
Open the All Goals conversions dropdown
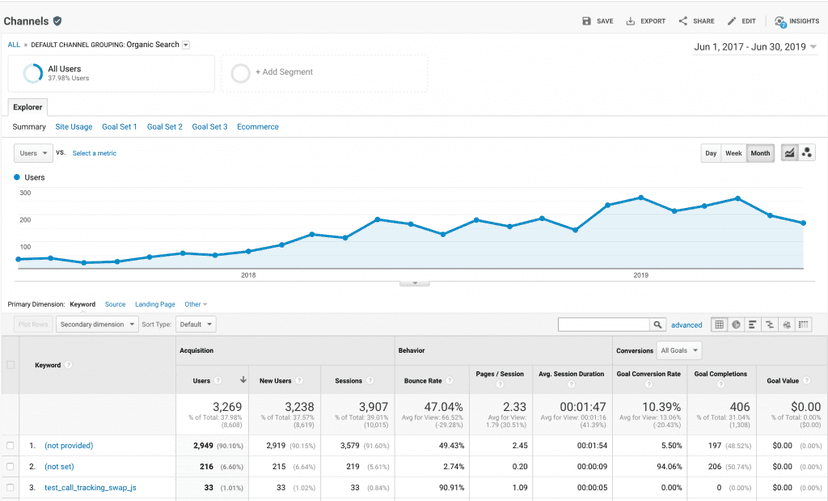pos(680,350)
